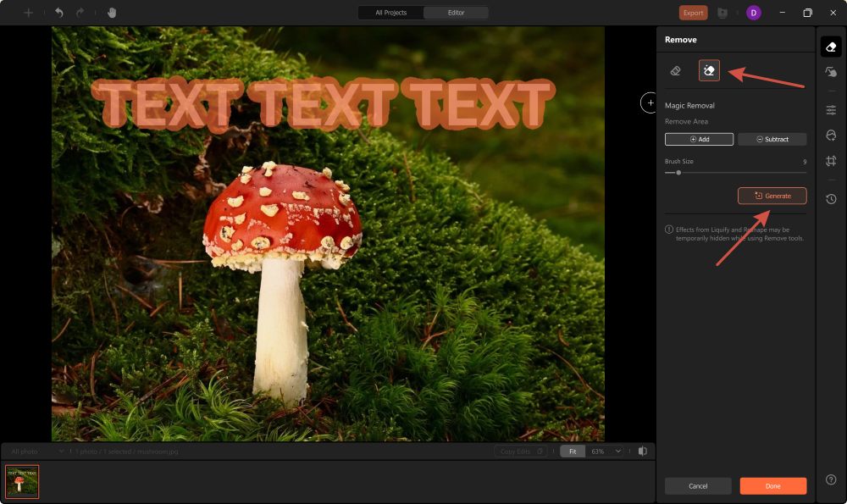Open the edit History panel
Screen dimensions: 847x504
(x=830, y=198)
